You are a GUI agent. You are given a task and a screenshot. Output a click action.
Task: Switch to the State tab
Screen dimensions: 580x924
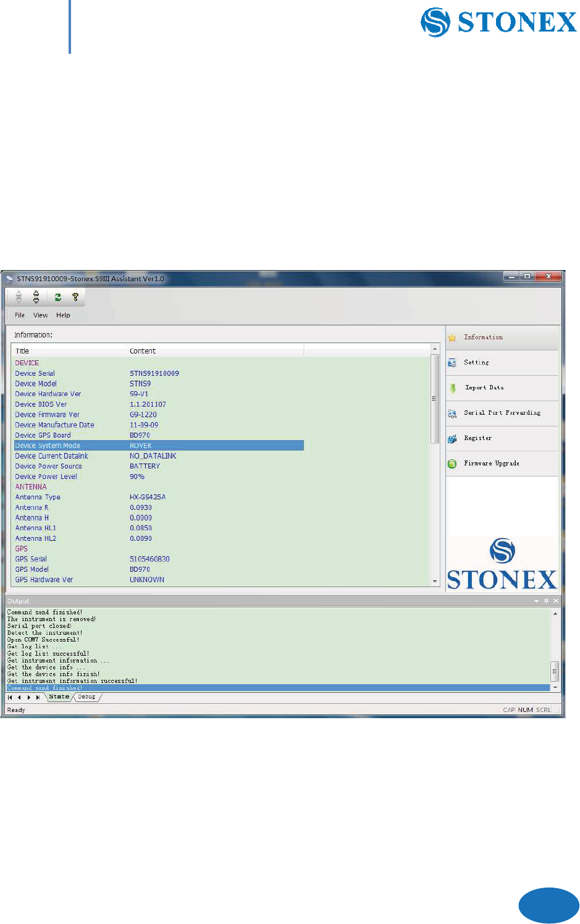pyautogui.click(x=59, y=697)
